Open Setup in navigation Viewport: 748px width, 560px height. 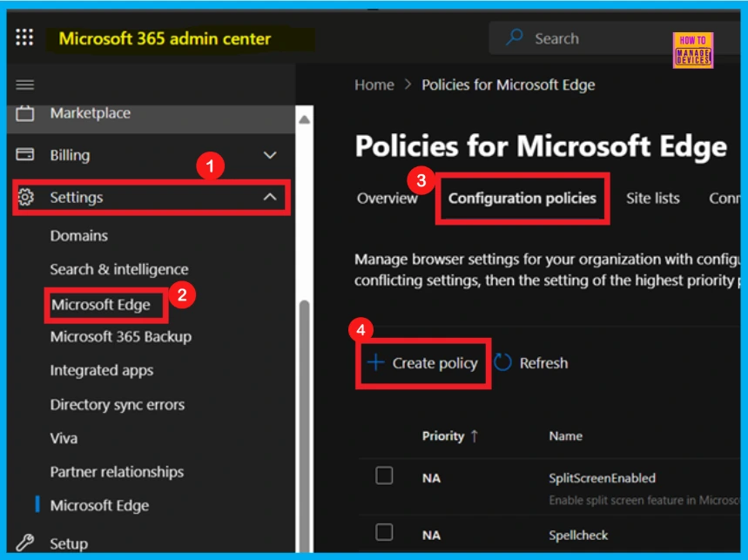point(69,543)
